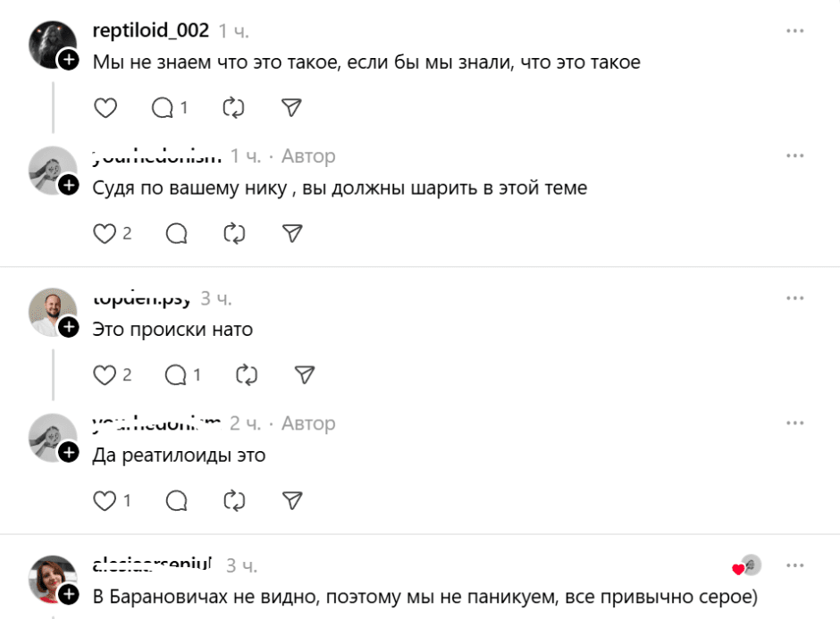Image resolution: width=840 pixels, height=619 pixels.
Task: Open the share arrow on reptiloid_002's comment
Action: (x=290, y=107)
